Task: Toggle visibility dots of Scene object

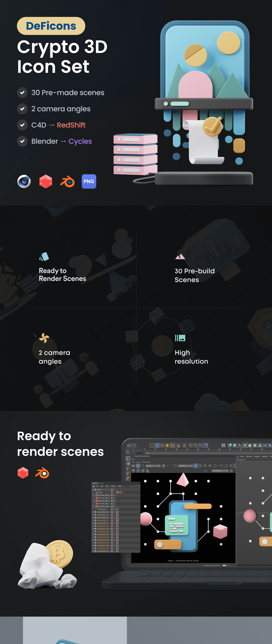Action: (x=114, y=490)
